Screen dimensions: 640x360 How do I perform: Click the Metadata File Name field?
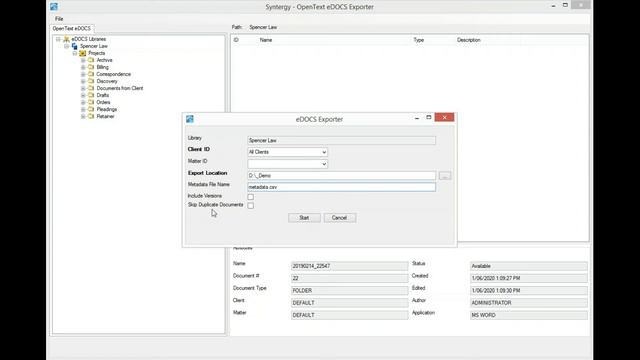(x=341, y=187)
